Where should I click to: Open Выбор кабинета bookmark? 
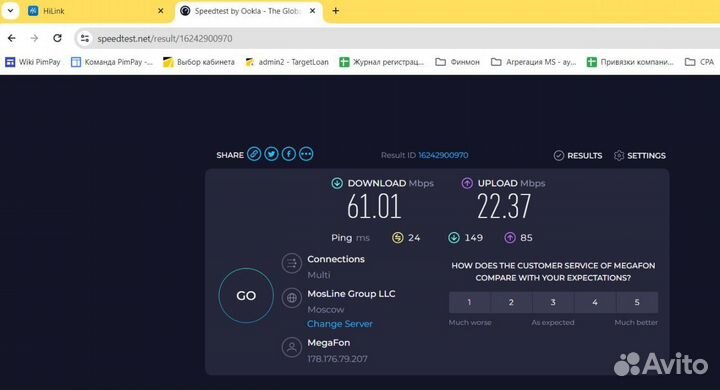pos(199,62)
